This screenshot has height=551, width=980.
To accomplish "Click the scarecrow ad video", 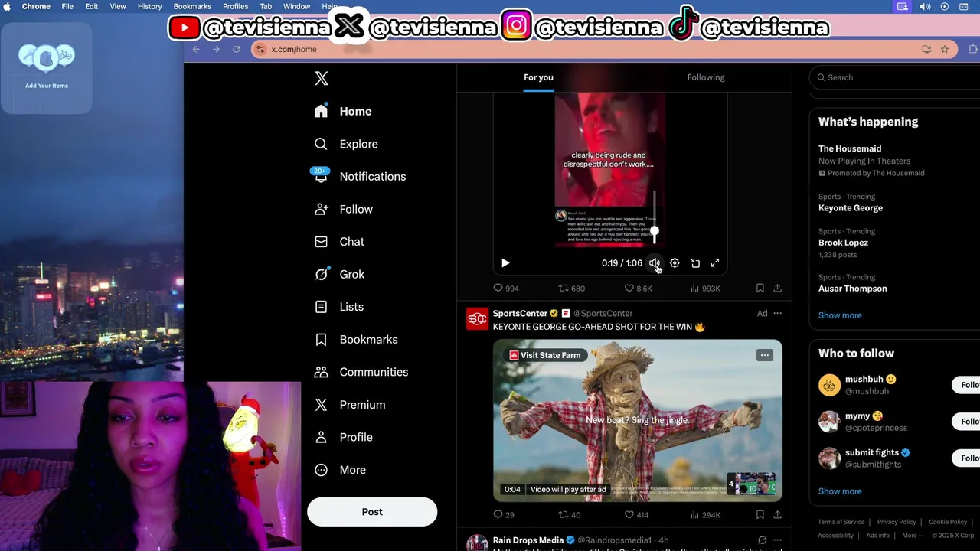I will point(638,420).
